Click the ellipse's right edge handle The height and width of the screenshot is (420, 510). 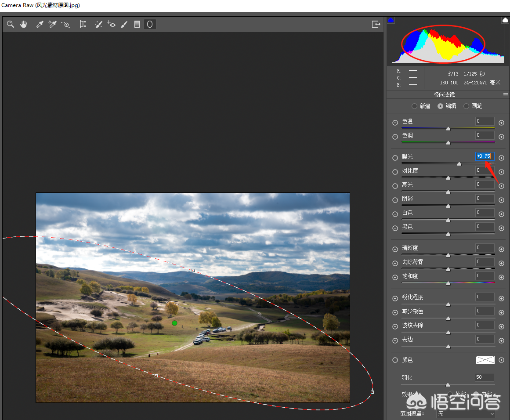[x=373, y=392]
